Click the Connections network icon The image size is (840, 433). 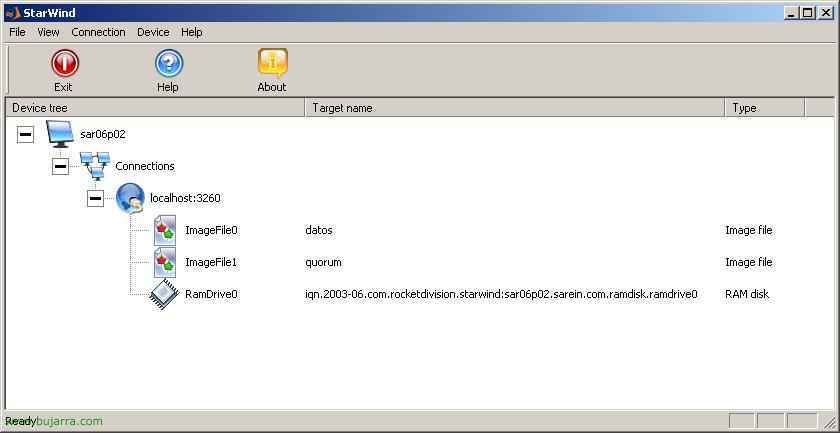[95, 166]
